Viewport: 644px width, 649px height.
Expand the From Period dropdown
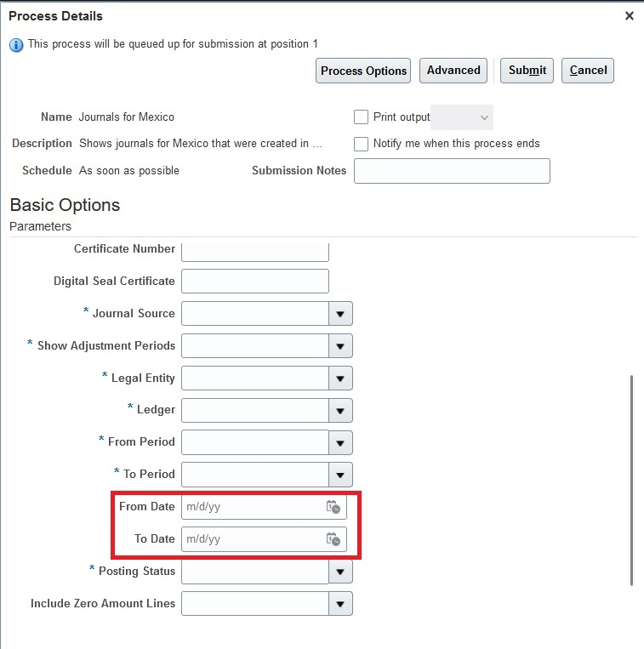coord(340,443)
